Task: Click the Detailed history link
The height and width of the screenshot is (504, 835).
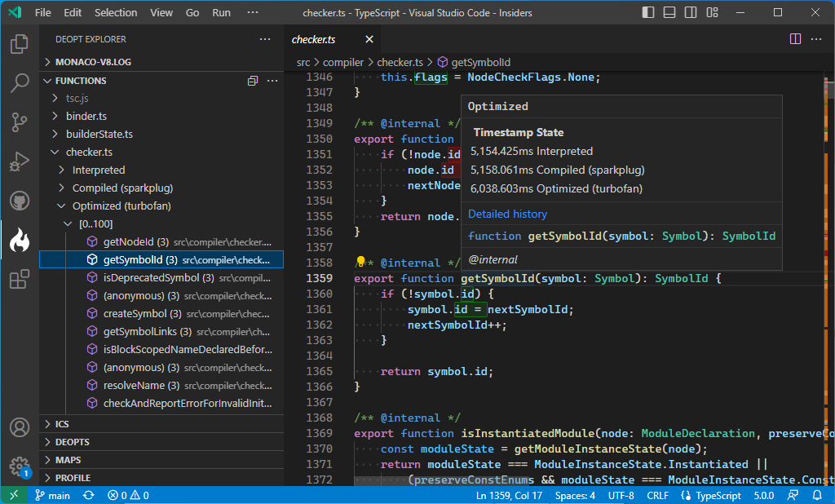Action: [507, 214]
